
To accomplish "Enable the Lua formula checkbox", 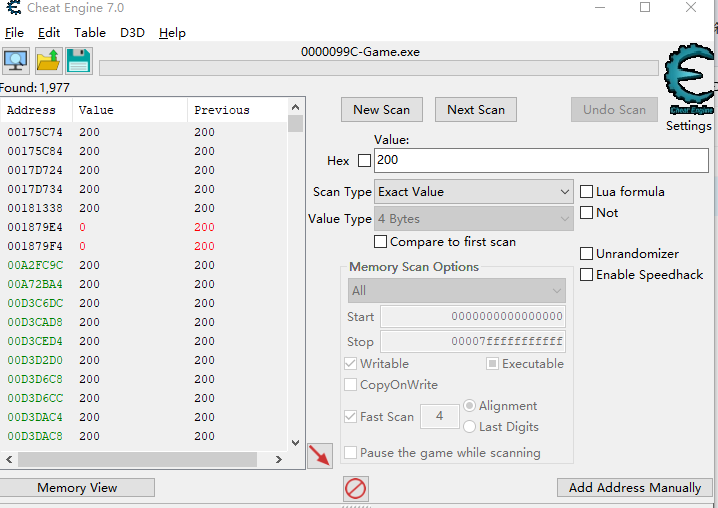I will coord(586,191).
